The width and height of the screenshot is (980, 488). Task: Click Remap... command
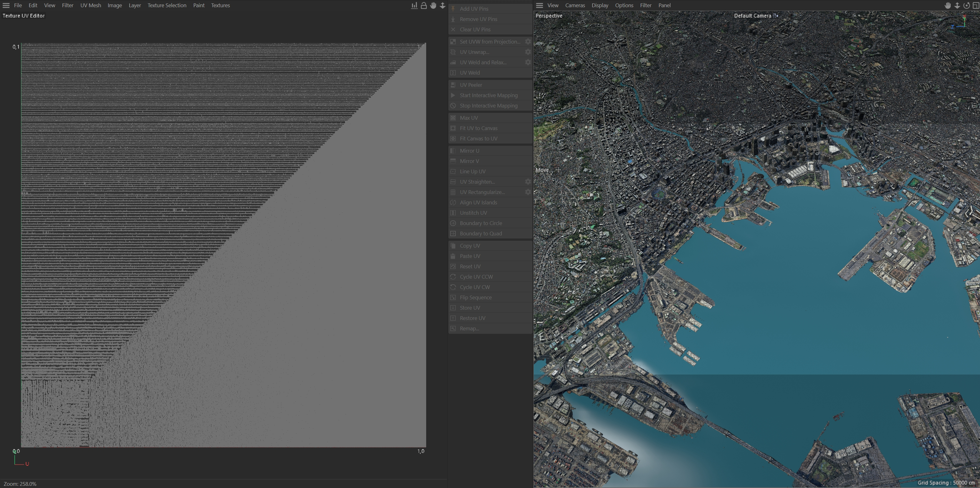point(490,328)
